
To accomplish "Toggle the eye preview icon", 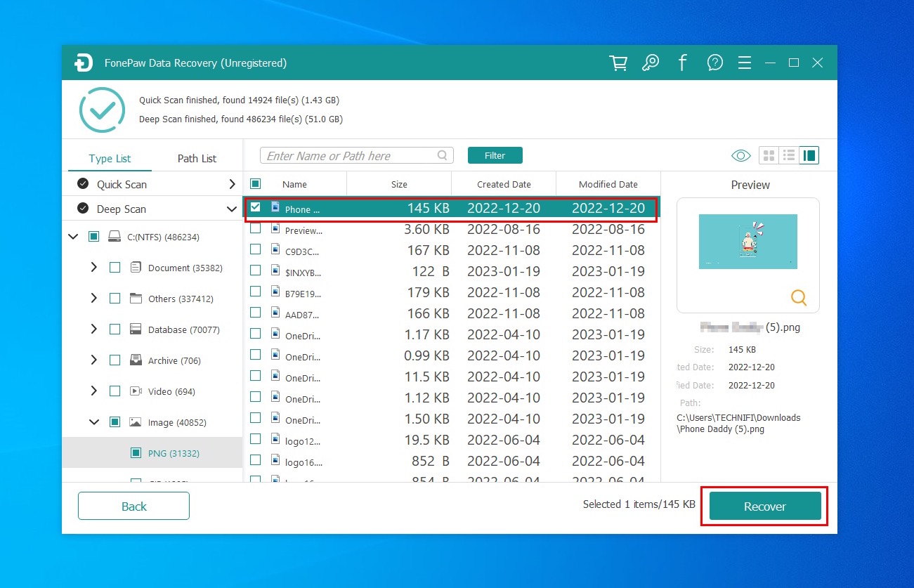I will pyautogui.click(x=740, y=156).
